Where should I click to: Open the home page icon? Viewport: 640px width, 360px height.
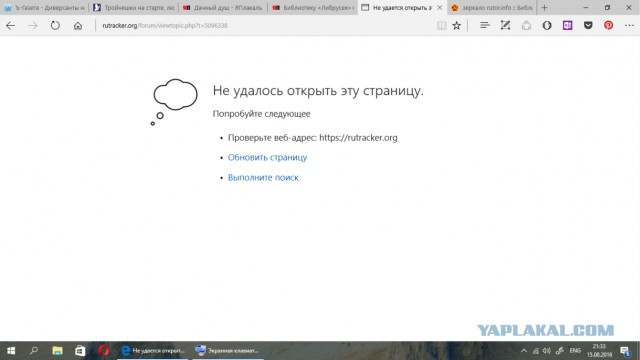78,26
